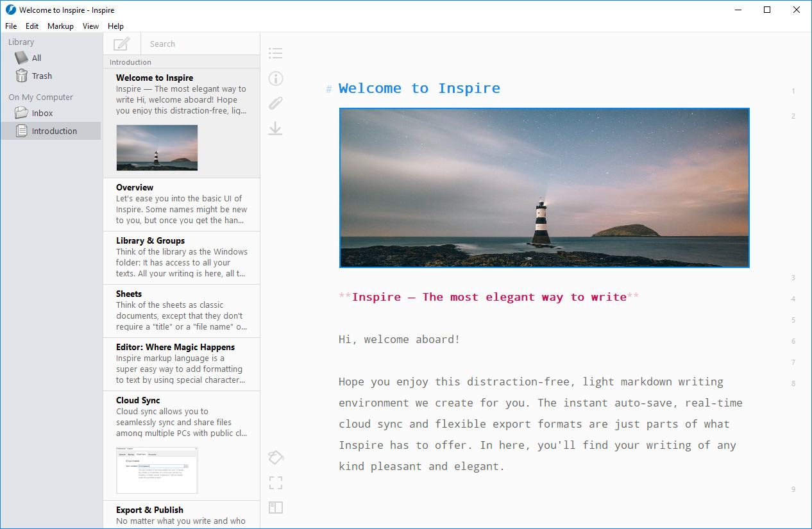Click the line Hi, welcome aboard!
The image size is (812, 529).
coord(400,339)
